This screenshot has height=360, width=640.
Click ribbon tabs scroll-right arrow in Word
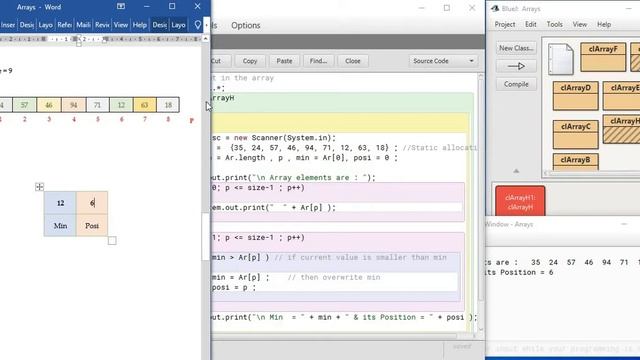(207, 25)
